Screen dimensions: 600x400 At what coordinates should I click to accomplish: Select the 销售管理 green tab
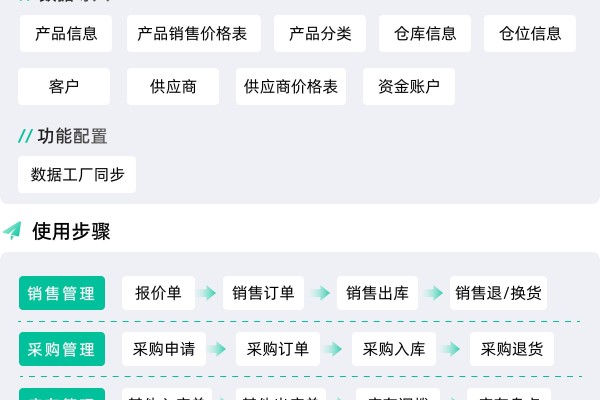pyautogui.click(x=62, y=293)
